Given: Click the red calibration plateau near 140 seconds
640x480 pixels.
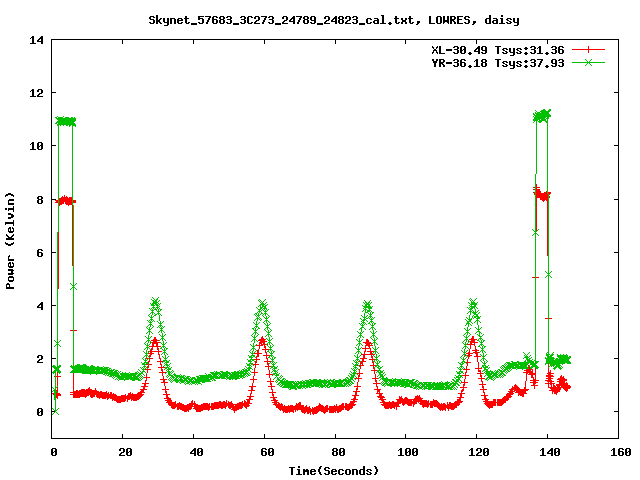Looking at the screenshot, I should (x=542, y=194).
